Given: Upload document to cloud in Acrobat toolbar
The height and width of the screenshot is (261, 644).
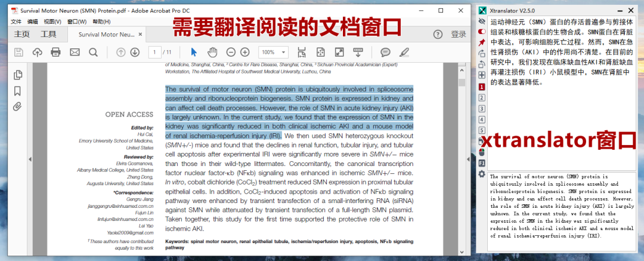Looking at the screenshot, I should pos(38,53).
